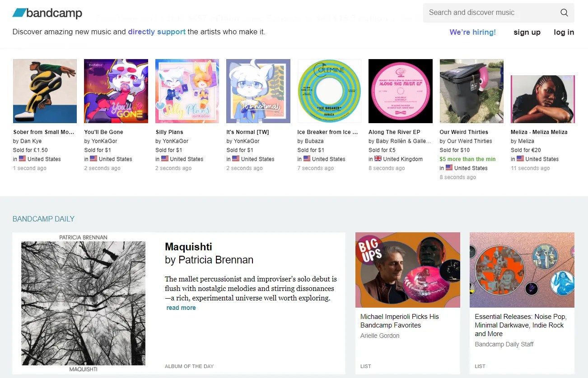Click the United Kingdom flag on Along The River EP
The image size is (588, 378).
378,159
